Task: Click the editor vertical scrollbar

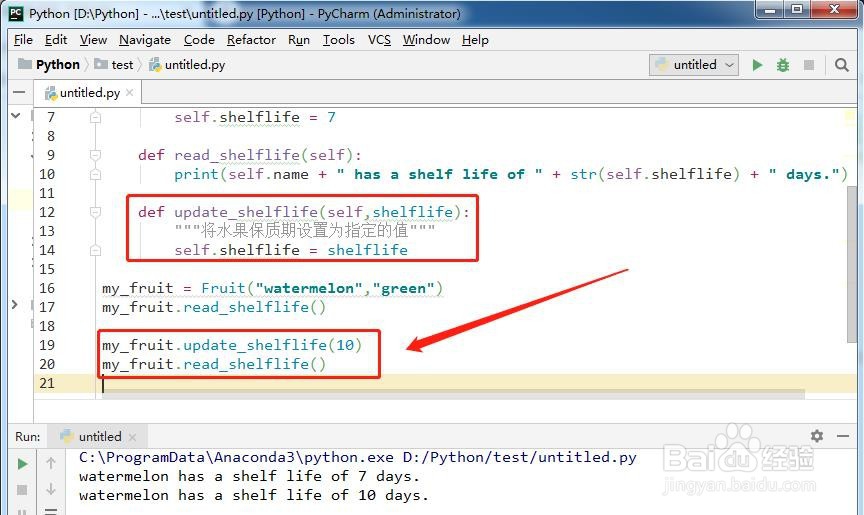Action: point(852,264)
